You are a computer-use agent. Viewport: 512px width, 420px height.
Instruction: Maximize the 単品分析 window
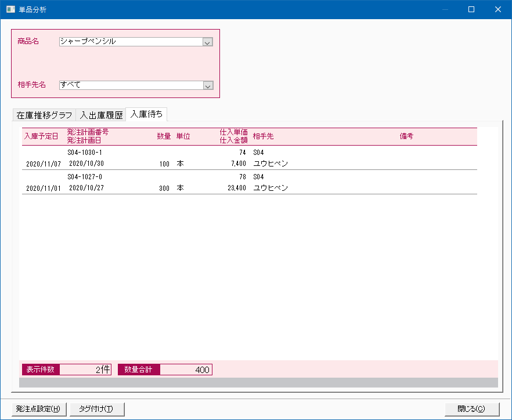[471, 9]
